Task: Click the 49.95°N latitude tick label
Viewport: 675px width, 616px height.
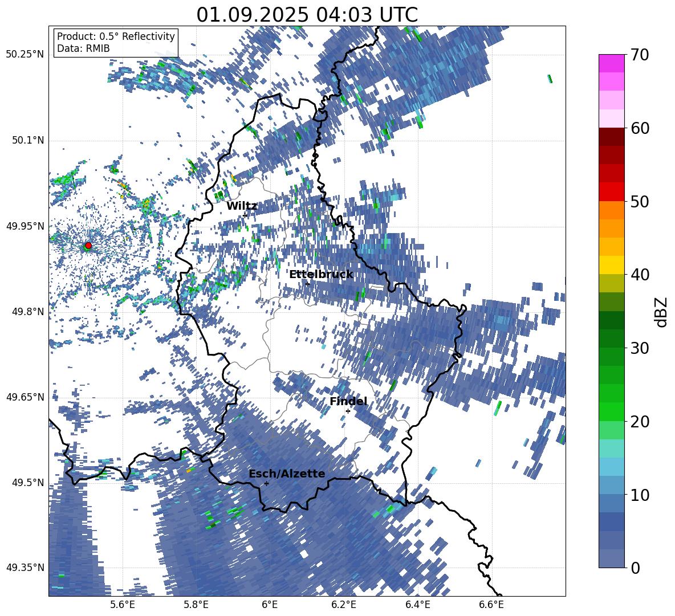Action: click(25, 226)
